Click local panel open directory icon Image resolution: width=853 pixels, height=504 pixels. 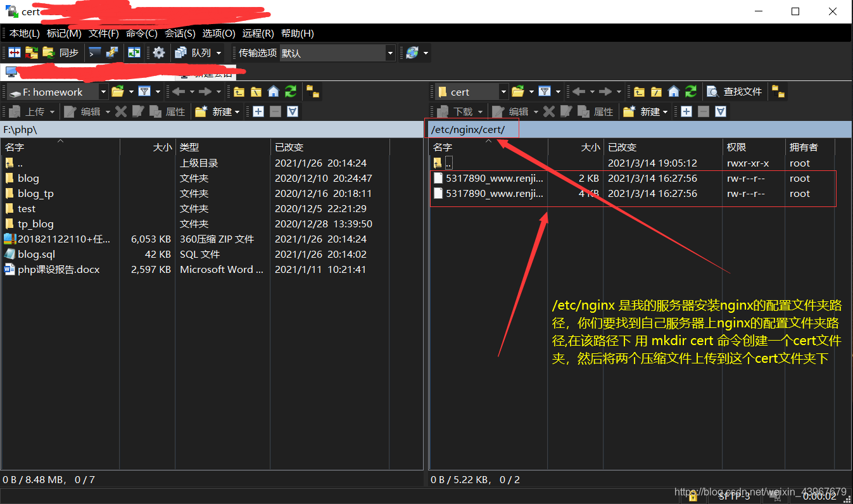click(118, 92)
